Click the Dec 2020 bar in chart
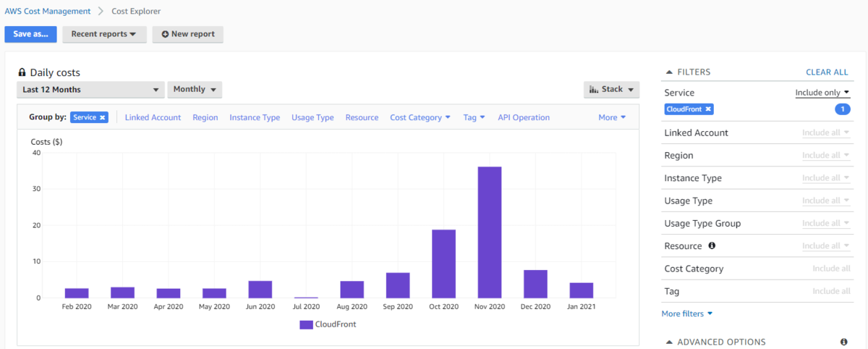This screenshot has width=868, height=349. (x=535, y=284)
